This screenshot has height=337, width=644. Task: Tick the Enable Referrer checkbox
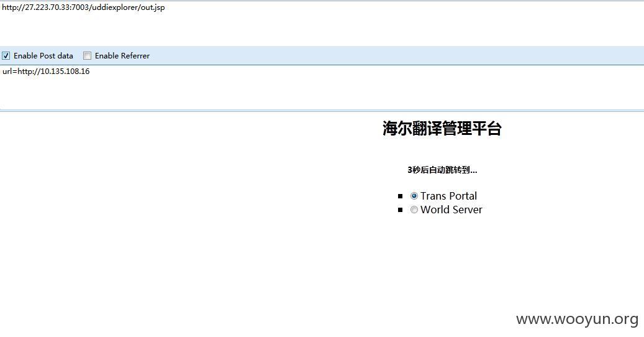(x=87, y=55)
